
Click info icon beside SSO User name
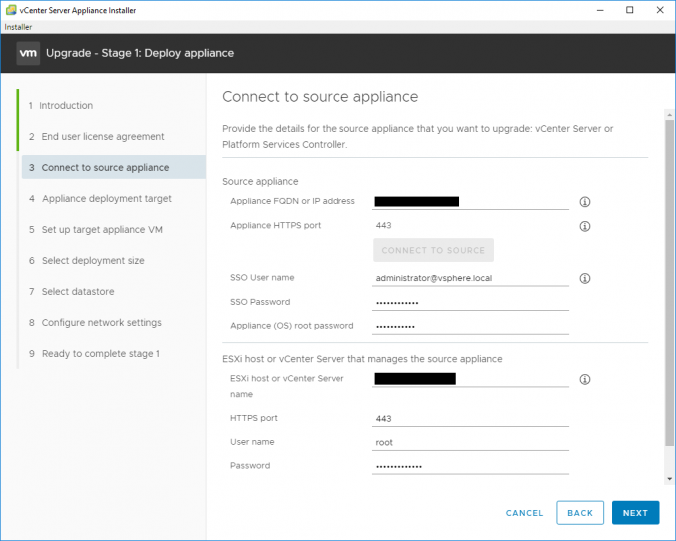(x=585, y=278)
